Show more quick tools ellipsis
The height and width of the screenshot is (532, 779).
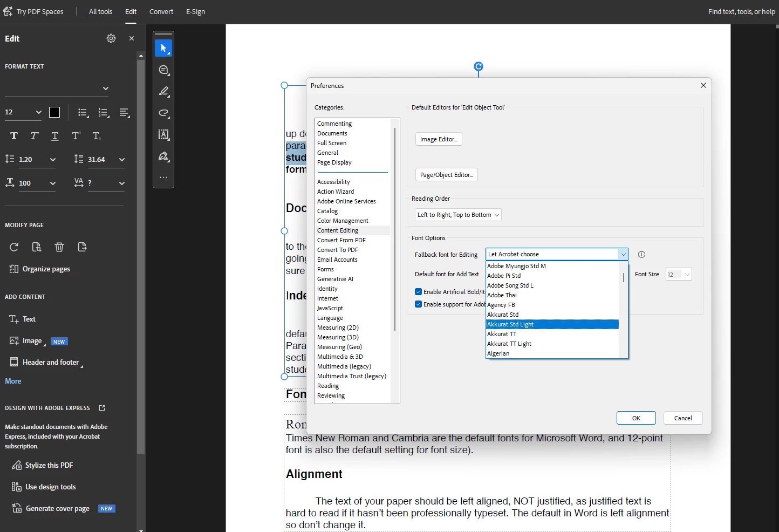[x=163, y=177]
